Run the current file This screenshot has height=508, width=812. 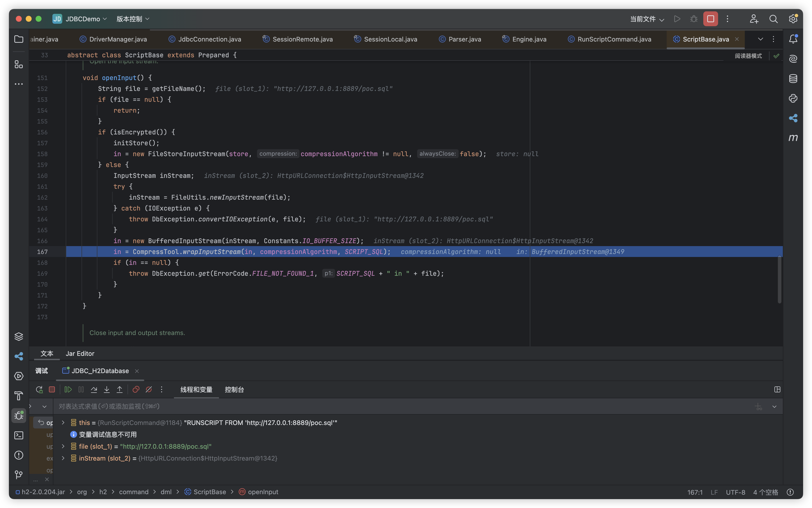[x=677, y=19]
